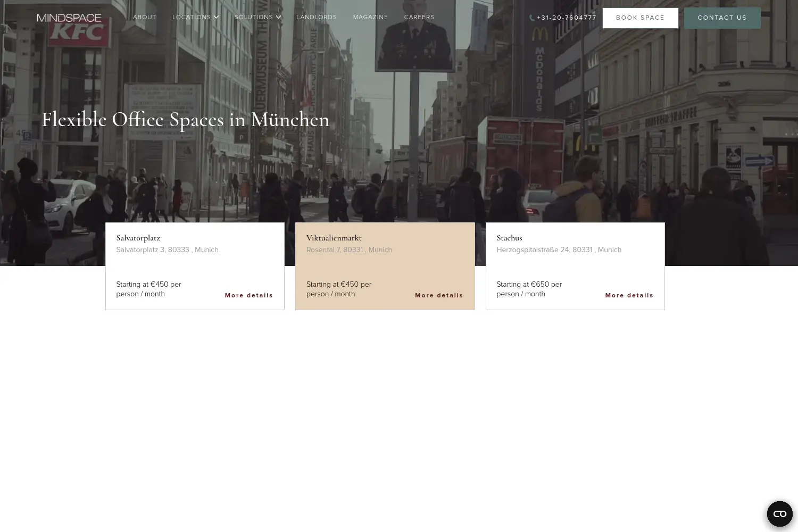This screenshot has height=532, width=798.
Task: Click the Viktualienmarkt €450 price text
Action: (x=339, y=289)
